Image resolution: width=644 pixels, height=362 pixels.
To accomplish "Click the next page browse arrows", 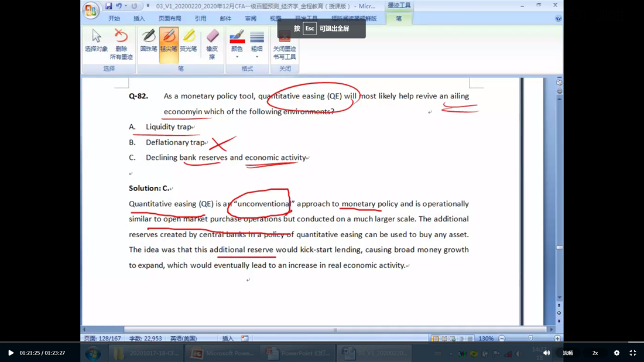I will click(x=559, y=321).
